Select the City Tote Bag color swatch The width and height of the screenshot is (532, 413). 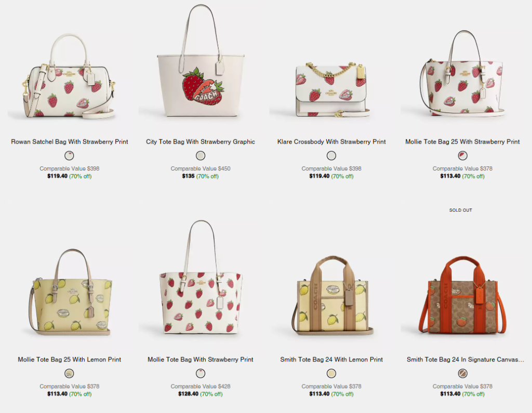pyautogui.click(x=201, y=156)
